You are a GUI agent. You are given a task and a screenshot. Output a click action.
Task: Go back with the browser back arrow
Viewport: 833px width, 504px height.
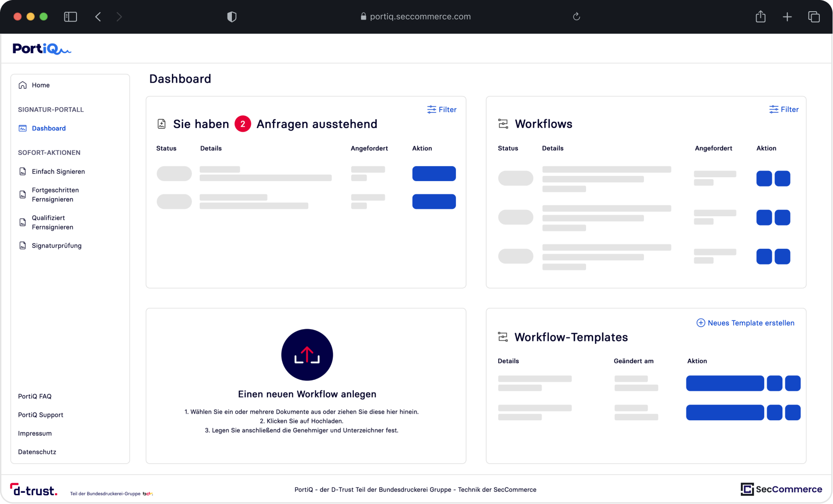pyautogui.click(x=98, y=17)
